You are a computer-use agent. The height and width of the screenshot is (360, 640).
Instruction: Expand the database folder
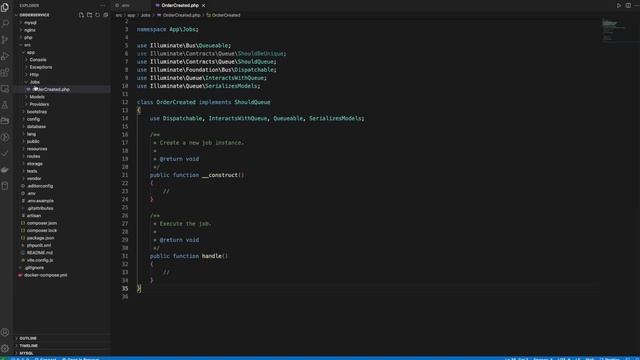(36, 126)
